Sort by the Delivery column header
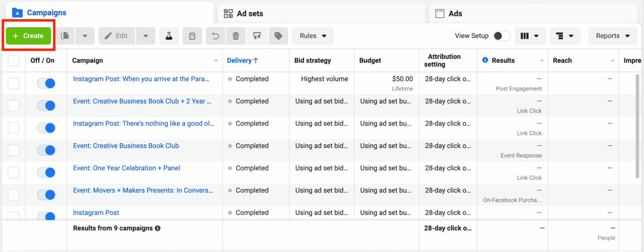The width and height of the screenshot is (644, 252). tap(242, 60)
